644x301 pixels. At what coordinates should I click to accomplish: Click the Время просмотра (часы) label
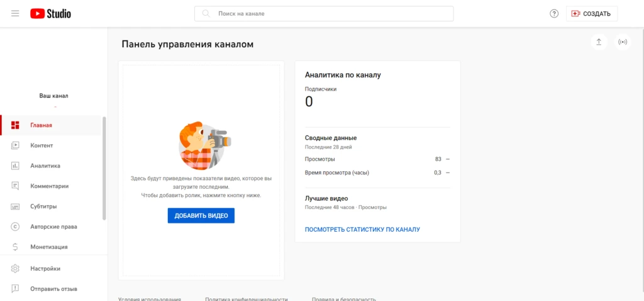[x=337, y=173]
